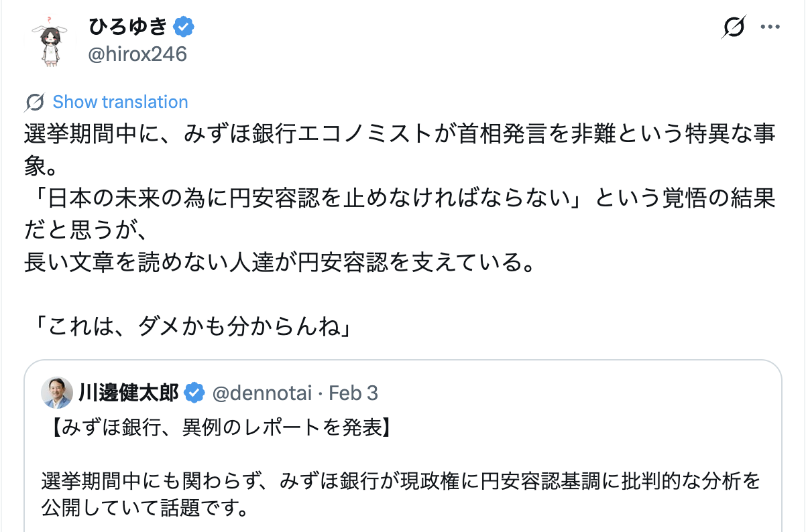Open the ひろゆき display name link
The image size is (806, 532).
click(127, 27)
